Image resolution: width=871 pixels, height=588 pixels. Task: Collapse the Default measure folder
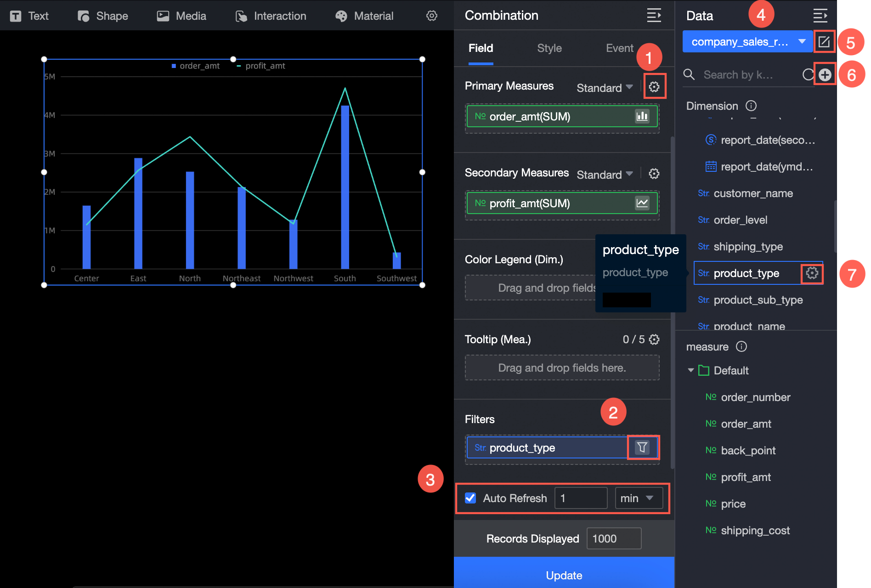click(690, 370)
